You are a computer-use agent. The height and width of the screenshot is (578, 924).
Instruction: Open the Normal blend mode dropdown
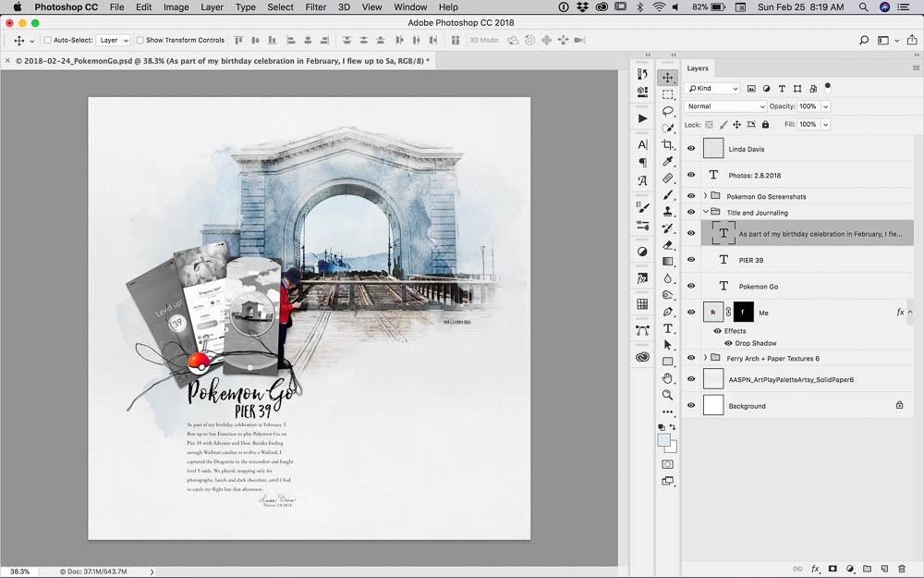pos(724,106)
